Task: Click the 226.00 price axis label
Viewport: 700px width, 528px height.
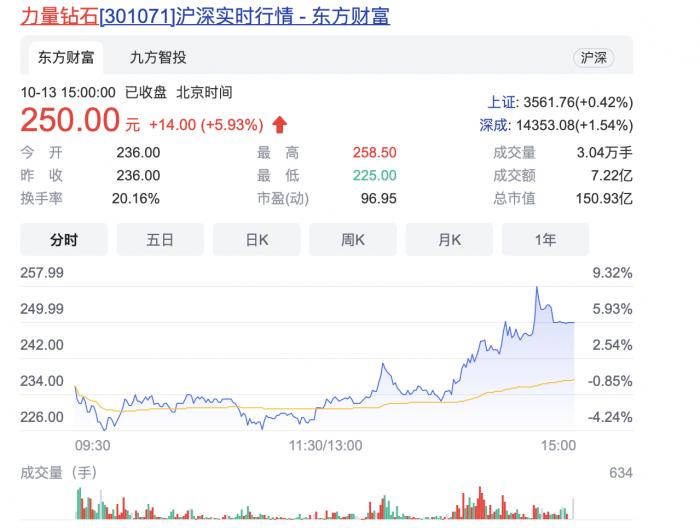Action: (42, 417)
